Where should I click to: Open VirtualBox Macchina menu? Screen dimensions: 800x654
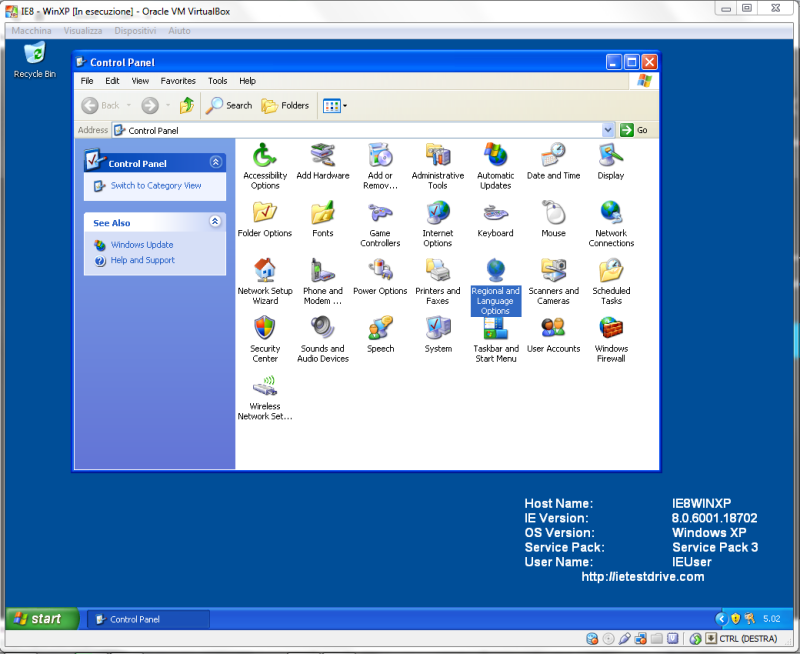(x=31, y=31)
